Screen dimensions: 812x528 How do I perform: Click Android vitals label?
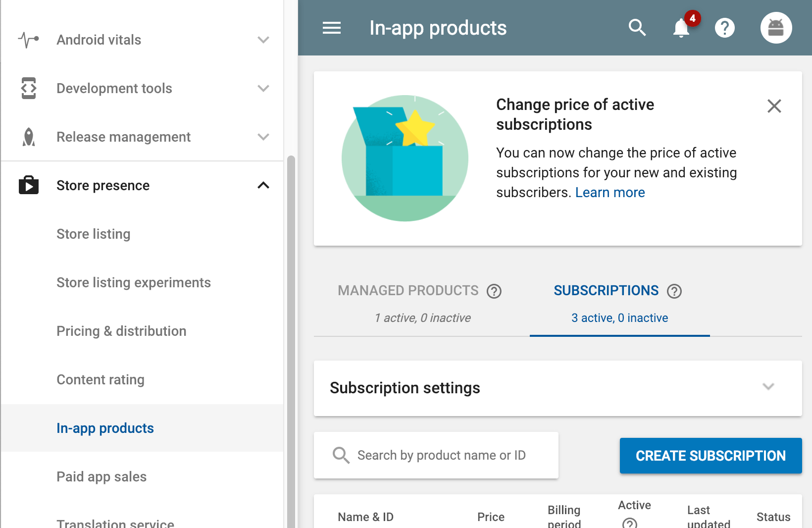click(99, 40)
